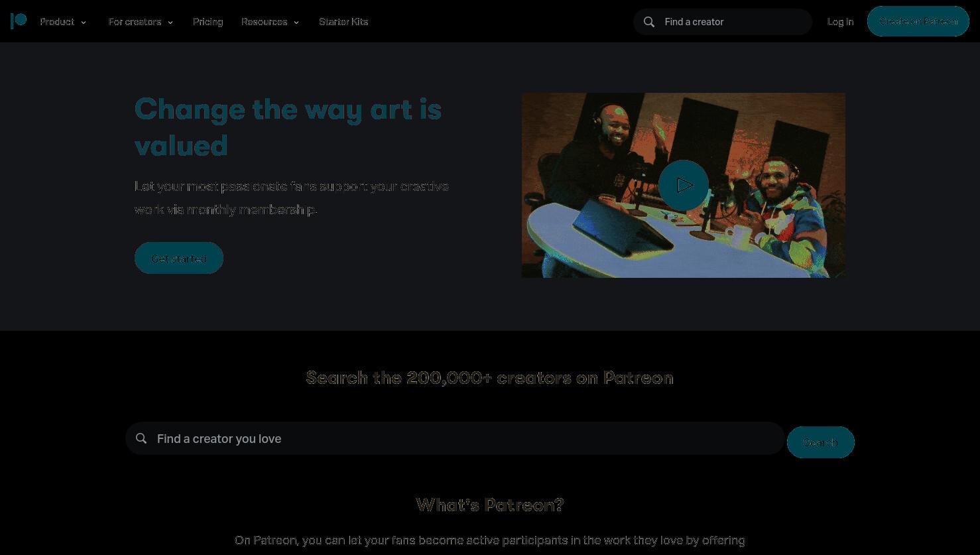This screenshot has height=555, width=980.
Task: Focus the Find a creator field
Action: [x=722, y=22]
